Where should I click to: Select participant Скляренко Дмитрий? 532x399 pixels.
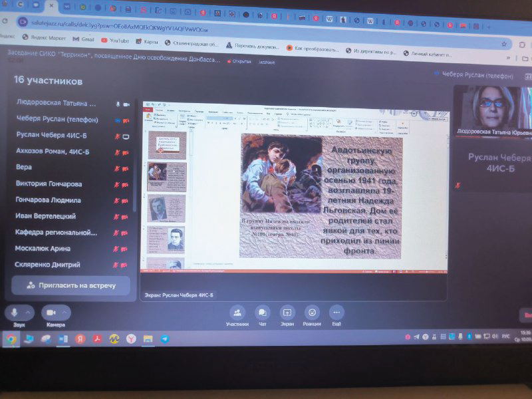[47, 265]
